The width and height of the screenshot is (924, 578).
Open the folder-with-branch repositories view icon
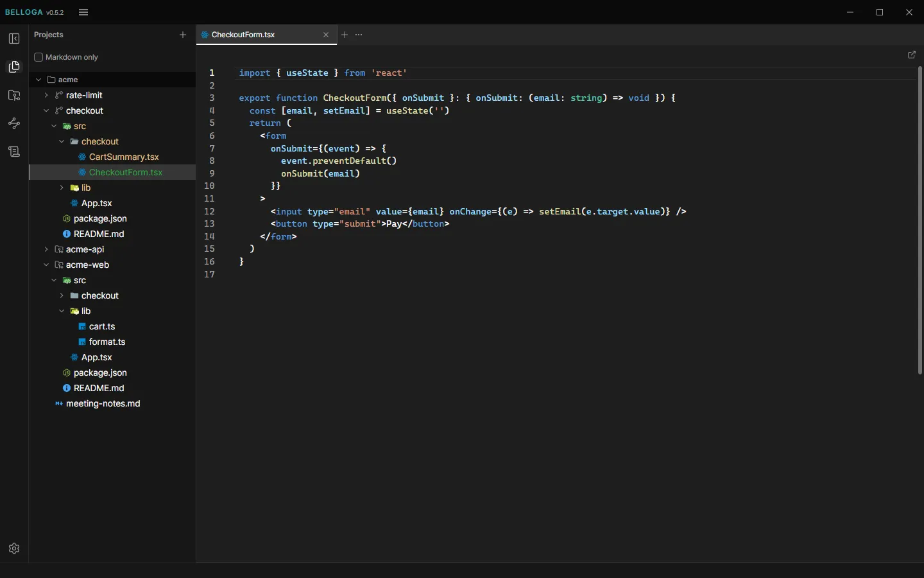14,95
